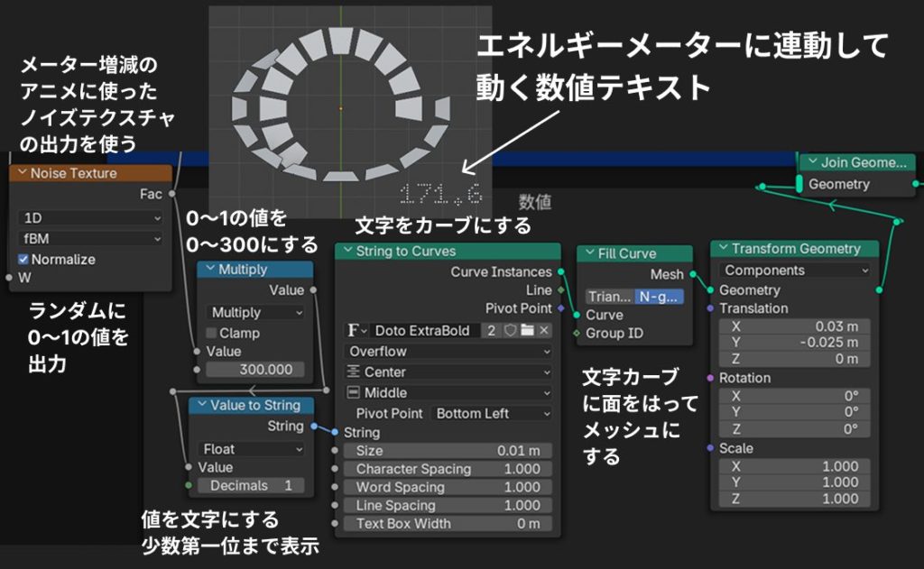Click the Doto ExtraBold font name field
Screen dimensions: 924x569
(x=424, y=331)
